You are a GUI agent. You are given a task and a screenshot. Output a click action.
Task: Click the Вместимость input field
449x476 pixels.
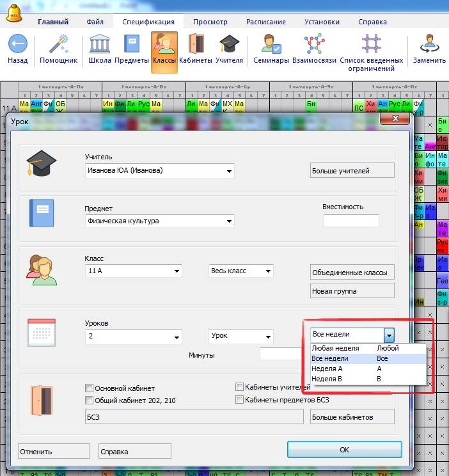point(351,221)
